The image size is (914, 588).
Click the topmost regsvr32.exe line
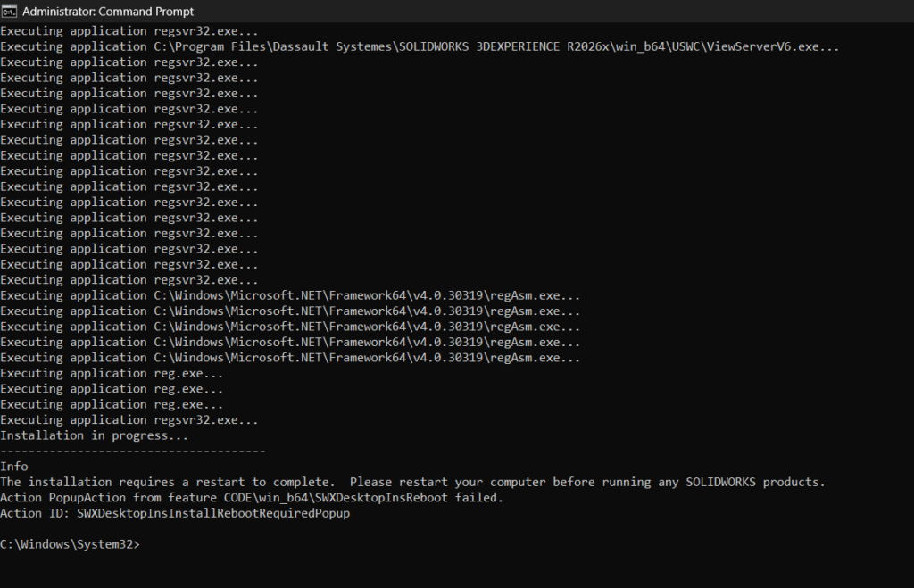(129, 31)
